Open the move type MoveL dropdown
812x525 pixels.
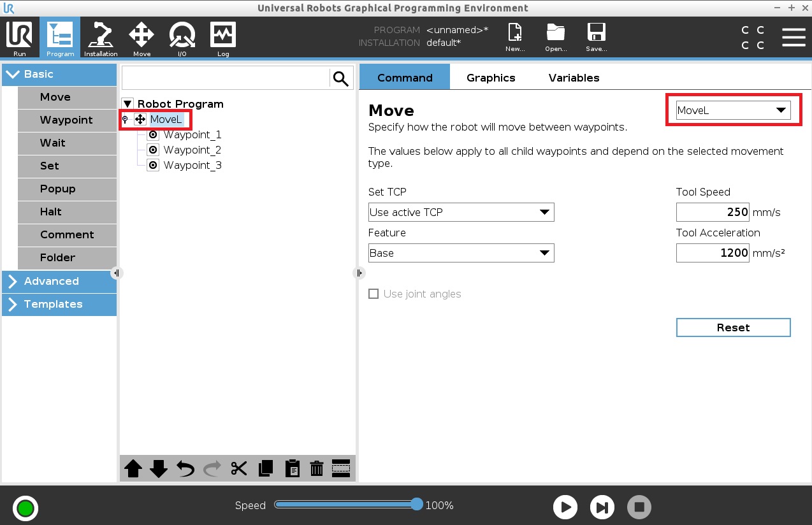(x=733, y=110)
